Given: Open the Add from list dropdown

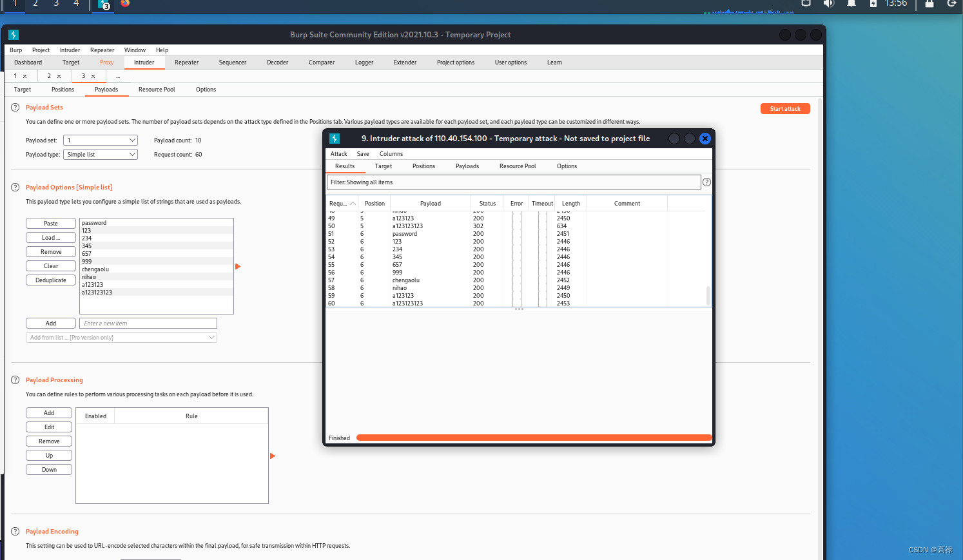Looking at the screenshot, I should [x=121, y=338].
